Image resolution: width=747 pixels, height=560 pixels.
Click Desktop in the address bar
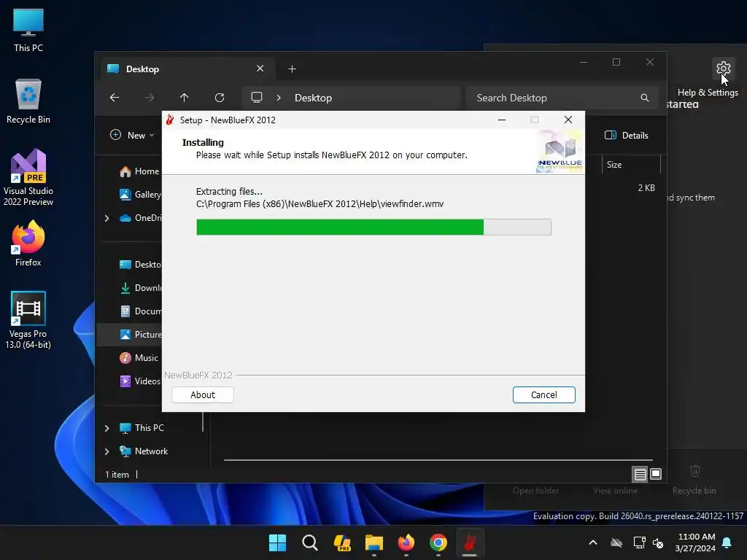point(313,98)
